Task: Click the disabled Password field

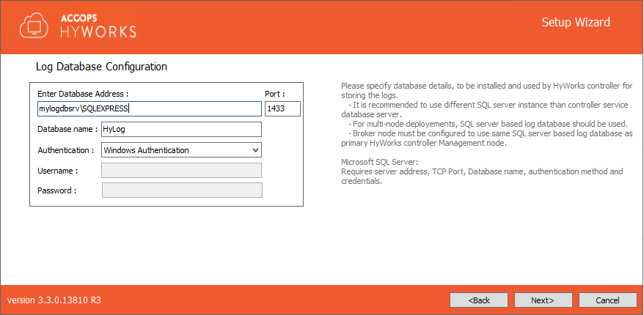Action: [182, 190]
